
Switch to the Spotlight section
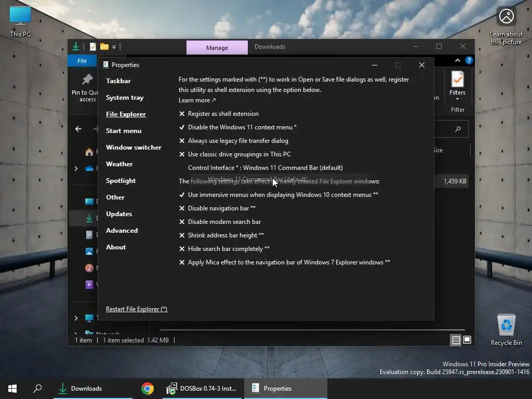121,180
